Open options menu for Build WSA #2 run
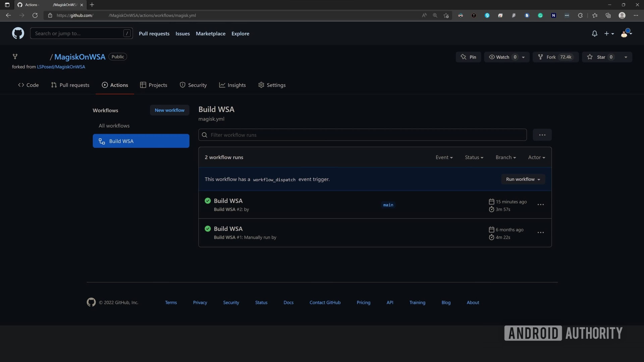The height and width of the screenshot is (362, 644). tap(540, 205)
